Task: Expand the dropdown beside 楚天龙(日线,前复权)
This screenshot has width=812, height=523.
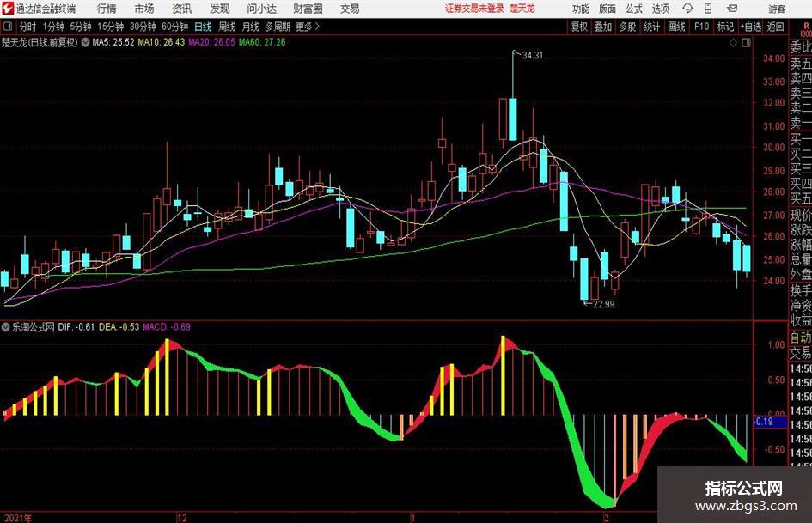Action: pos(85,42)
